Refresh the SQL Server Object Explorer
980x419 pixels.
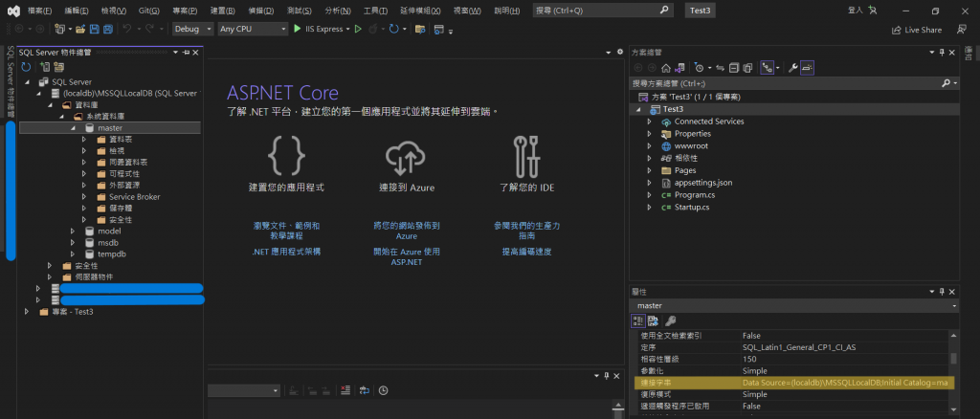tap(26, 67)
